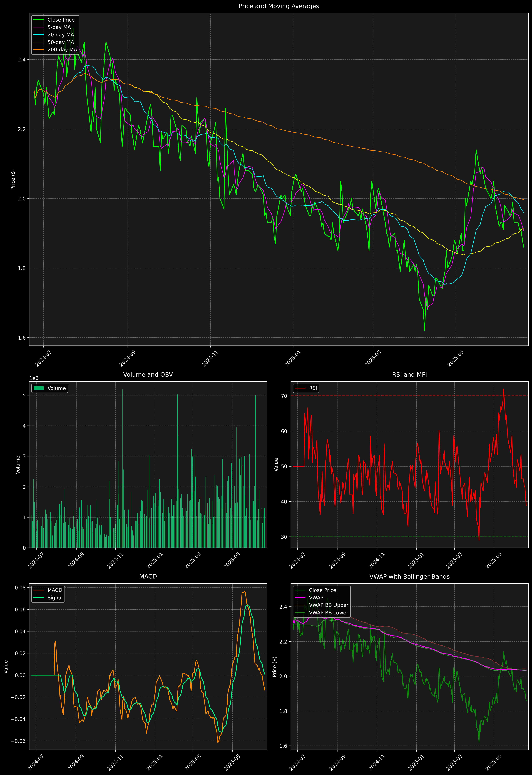
Task: Select '20-day MA' legend entry
Action: click(61, 35)
